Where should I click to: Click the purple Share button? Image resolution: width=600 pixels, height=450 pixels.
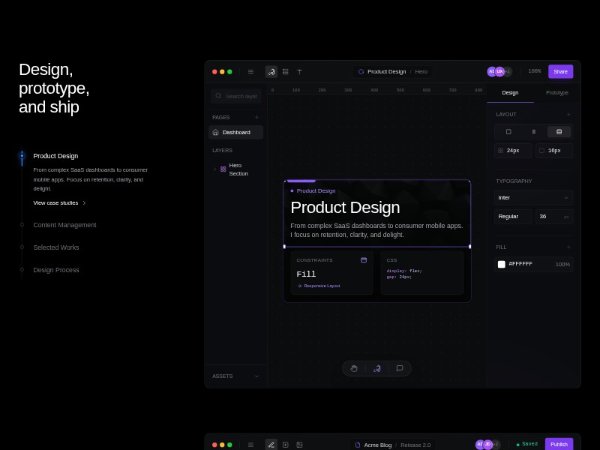(x=560, y=72)
